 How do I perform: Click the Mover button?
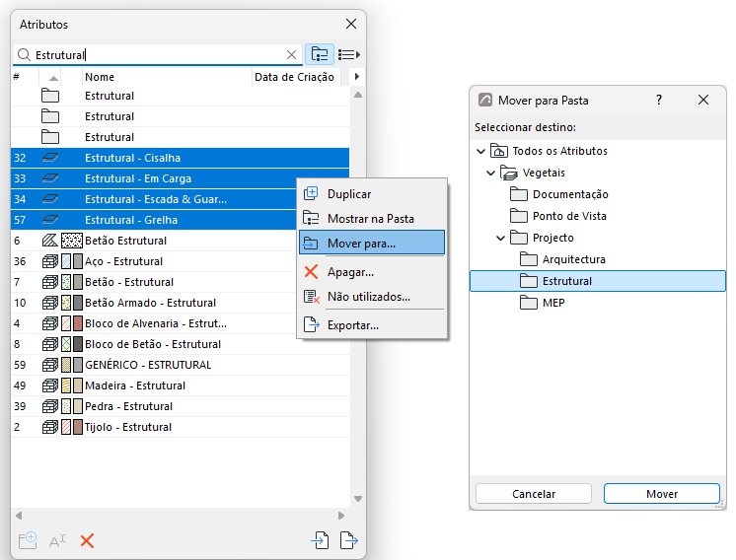click(662, 494)
